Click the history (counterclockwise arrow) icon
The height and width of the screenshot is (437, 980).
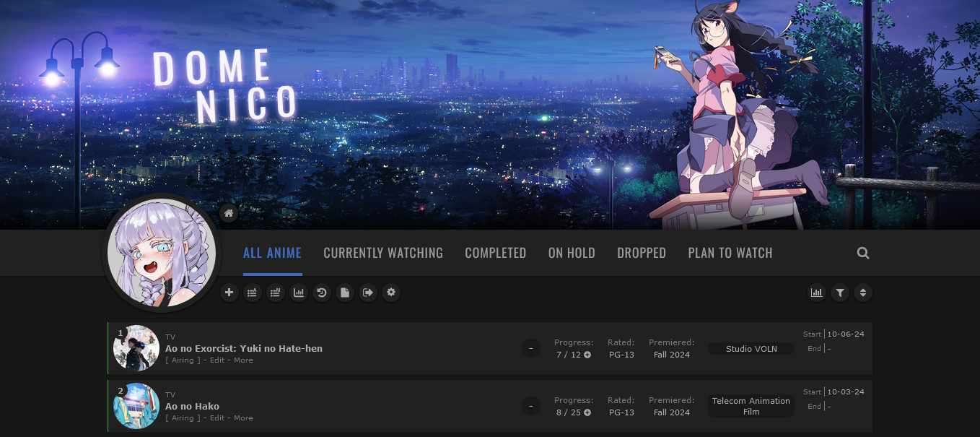(x=321, y=293)
